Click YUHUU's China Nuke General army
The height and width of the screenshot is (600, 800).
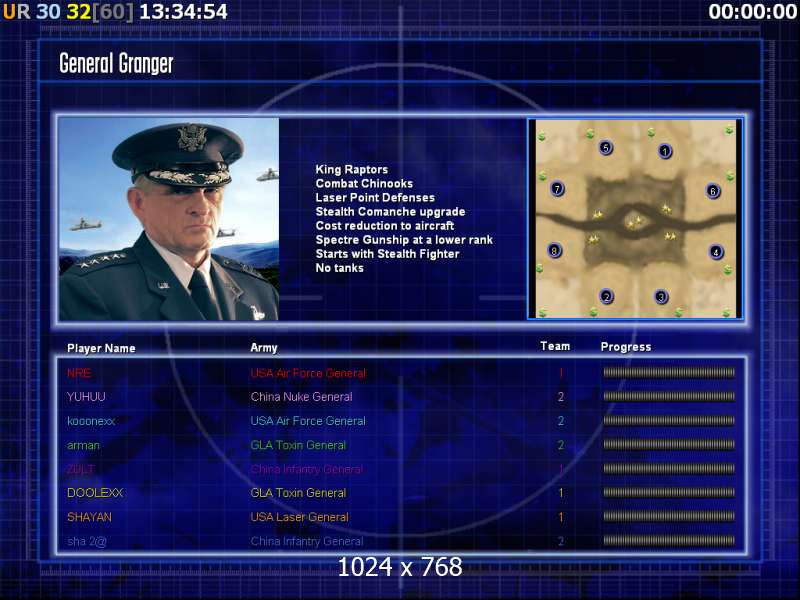coord(302,396)
